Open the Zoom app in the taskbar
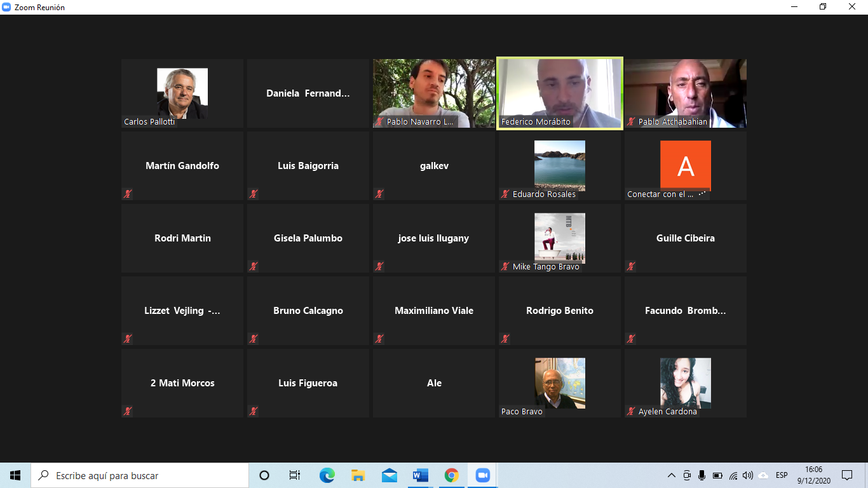The width and height of the screenshot is (868, 488). click(x=482, y=475)
